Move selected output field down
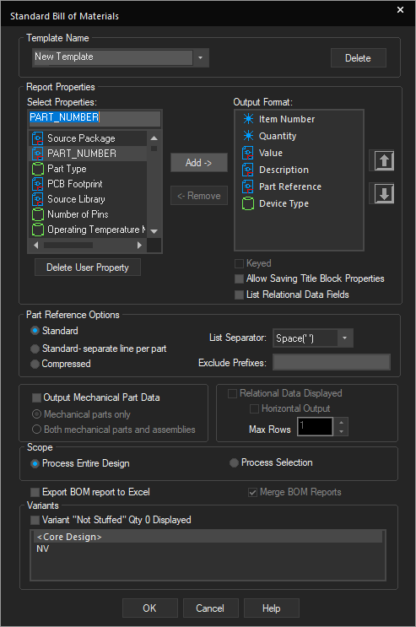The height and width of the screenshot is (627, 416). [x=384, y=194]
